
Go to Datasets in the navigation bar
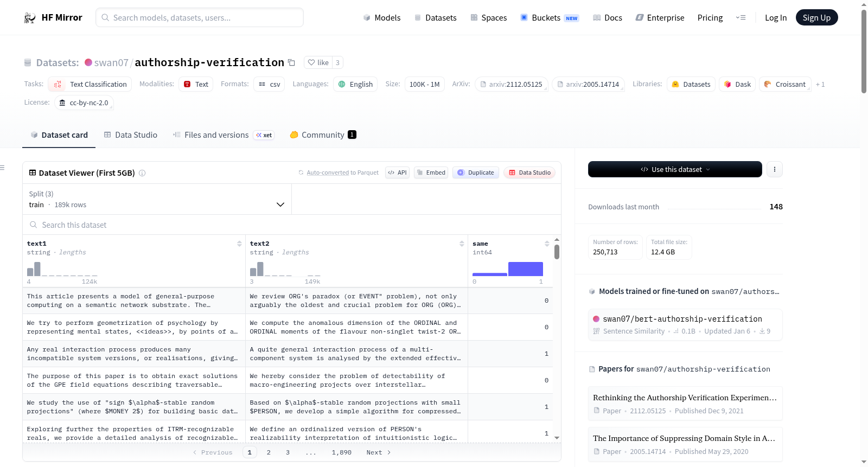coord(436,18)
